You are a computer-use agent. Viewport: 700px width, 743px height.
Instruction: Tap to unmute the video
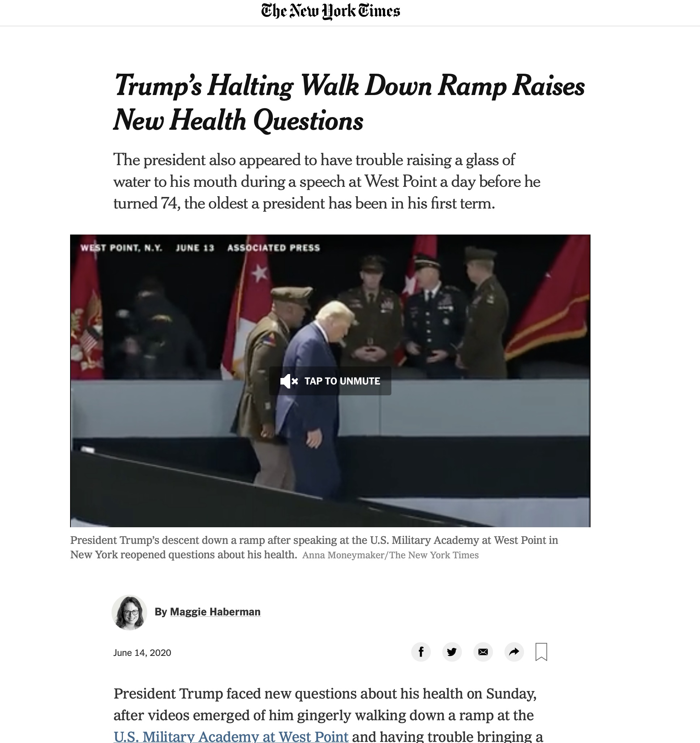tap(330, 381)
